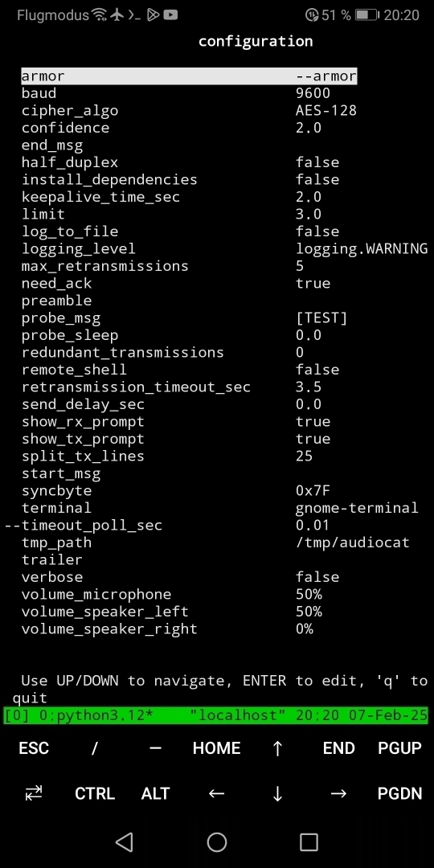Image resolution: width=434 pixels, height=868 pixels.
Task: Select the logging_level logging.WARNING row
Action: [224, 248]
